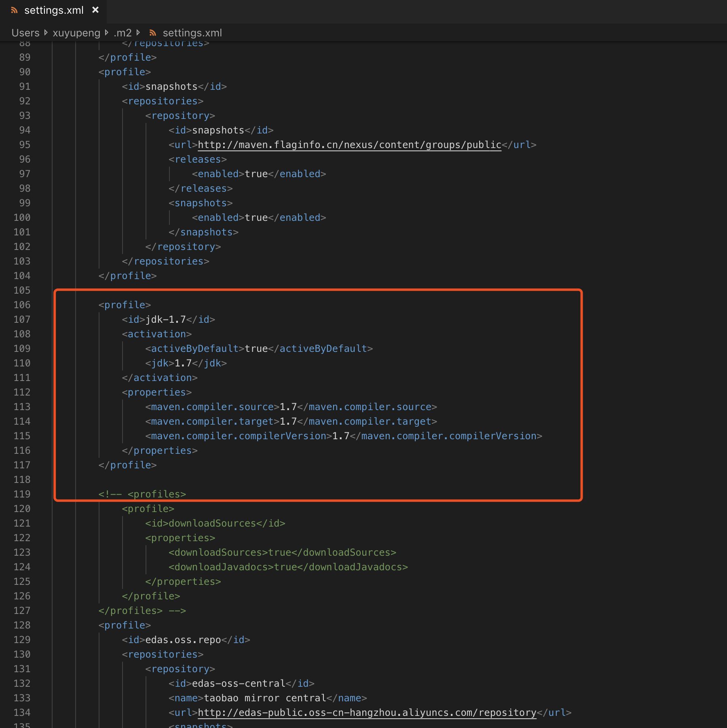Click the activeByDefault true value on line 109
The height and width of the screenshot is (728, 727).
256,348
